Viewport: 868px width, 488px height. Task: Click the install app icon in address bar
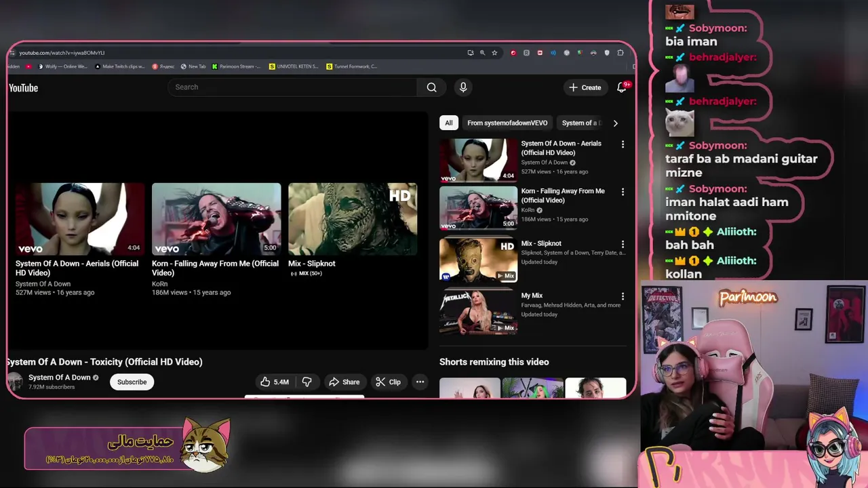point(470,53)
